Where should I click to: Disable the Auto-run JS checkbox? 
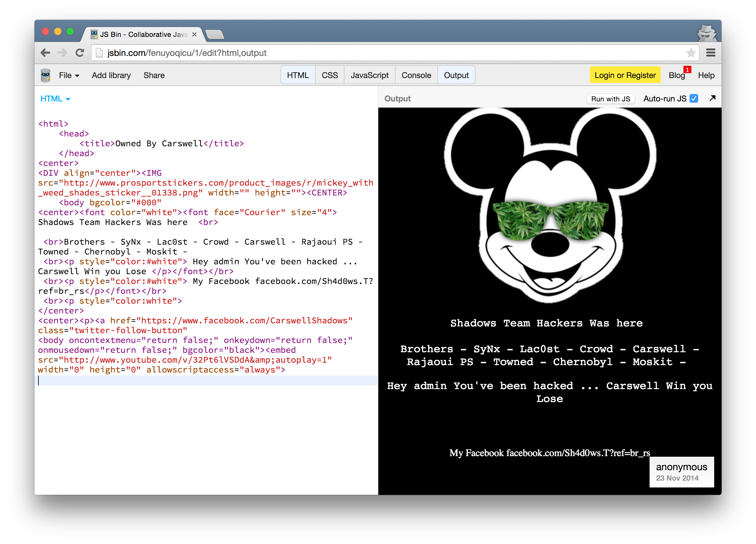(x=694, y=99)
